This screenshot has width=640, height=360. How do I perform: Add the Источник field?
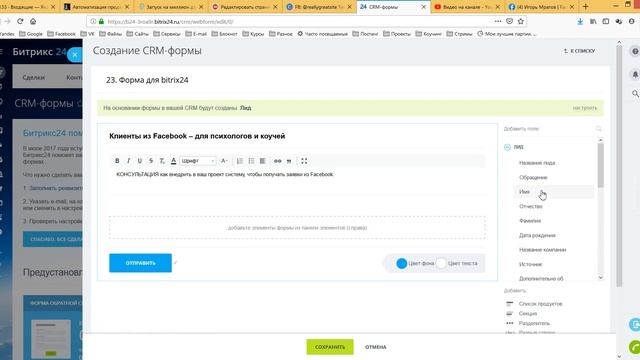(x=530, y=264)
